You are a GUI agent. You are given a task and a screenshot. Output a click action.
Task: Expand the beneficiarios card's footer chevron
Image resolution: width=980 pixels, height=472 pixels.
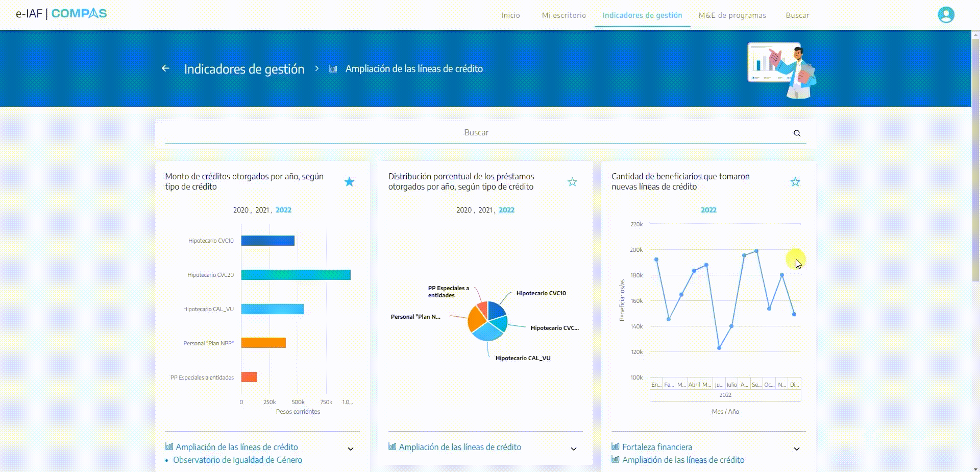[x=797, y=449]
